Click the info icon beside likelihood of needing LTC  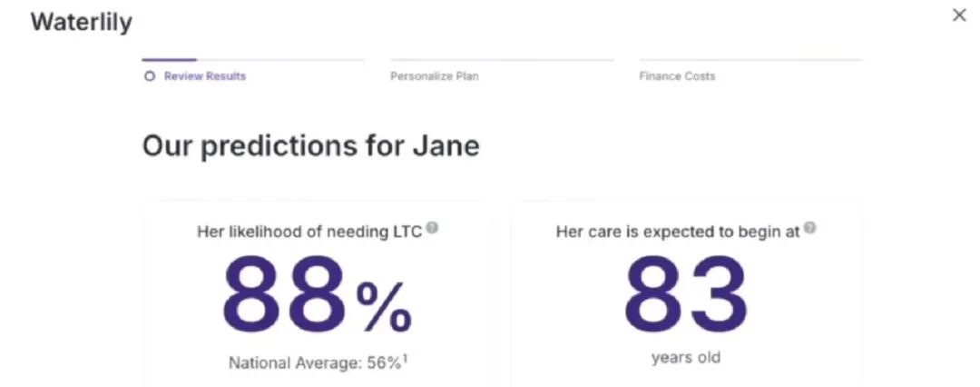(433, 228)
